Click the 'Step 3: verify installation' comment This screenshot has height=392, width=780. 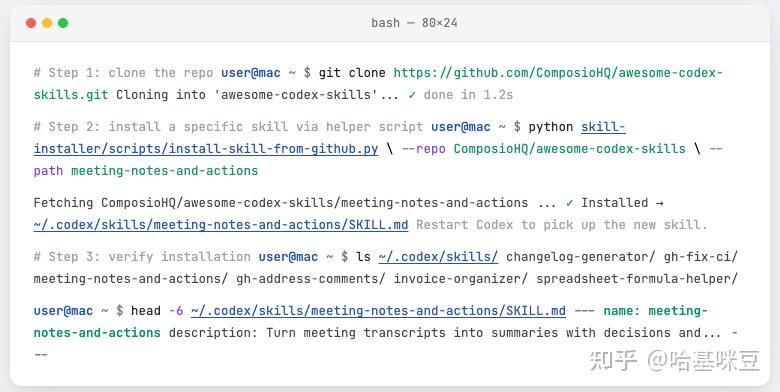(x=142, y=257)
